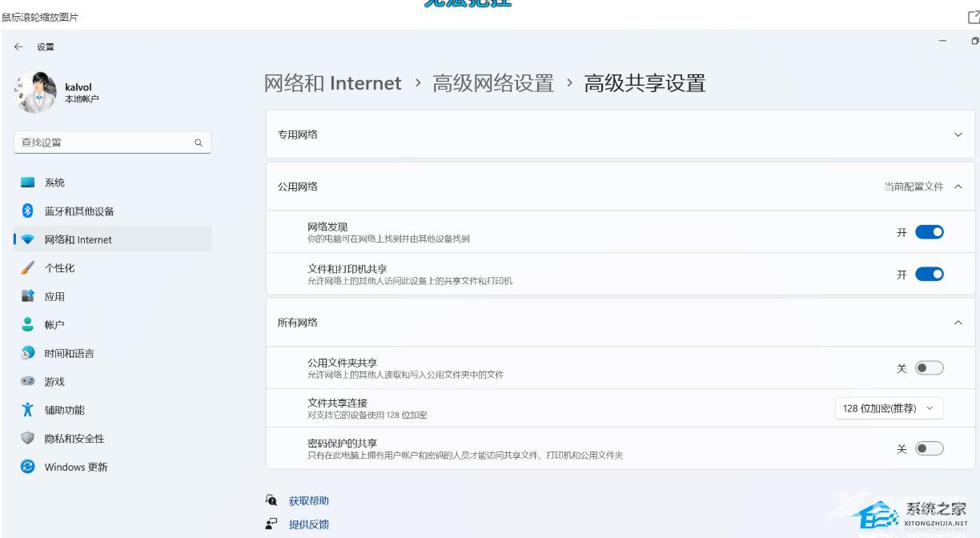Open 辅助功能 settings
Viewport: 980px width, 538px height.
coord(113,410)
